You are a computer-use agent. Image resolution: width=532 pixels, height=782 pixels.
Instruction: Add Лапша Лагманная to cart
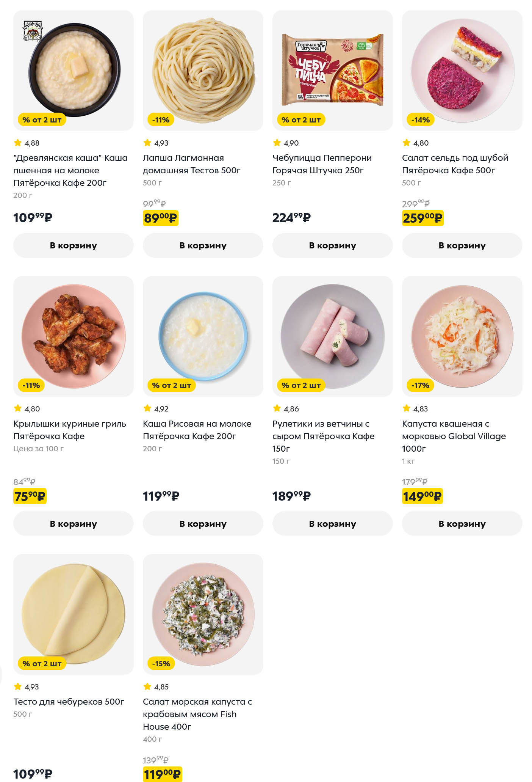(203, 245)
